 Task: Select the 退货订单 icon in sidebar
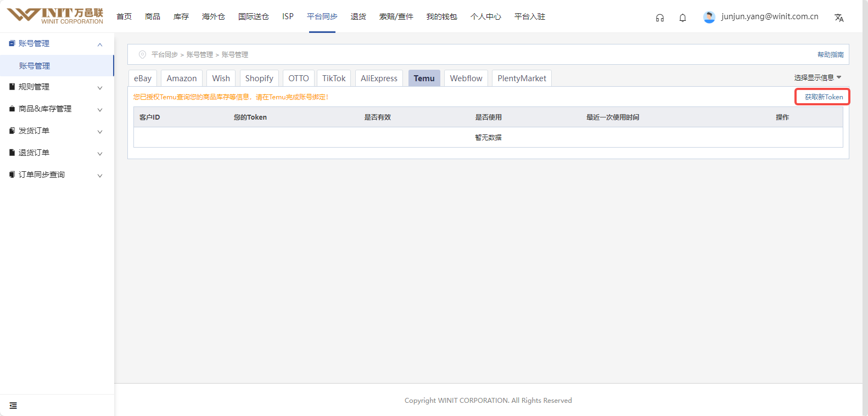pos(12,153)
